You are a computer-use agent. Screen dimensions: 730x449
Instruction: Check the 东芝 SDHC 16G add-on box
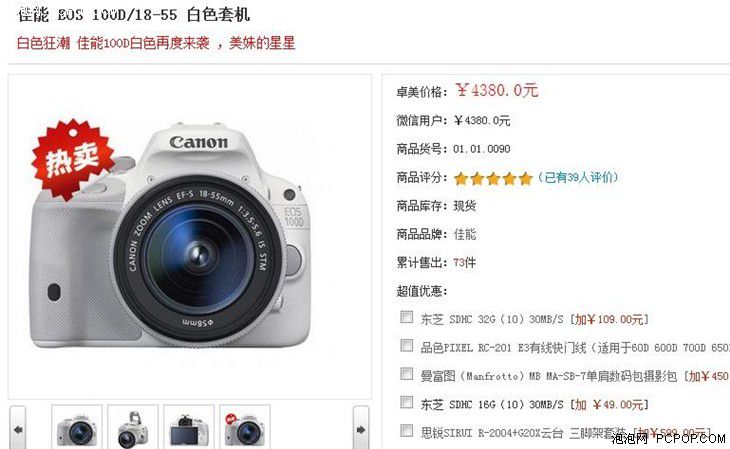(x=406, y=402)
